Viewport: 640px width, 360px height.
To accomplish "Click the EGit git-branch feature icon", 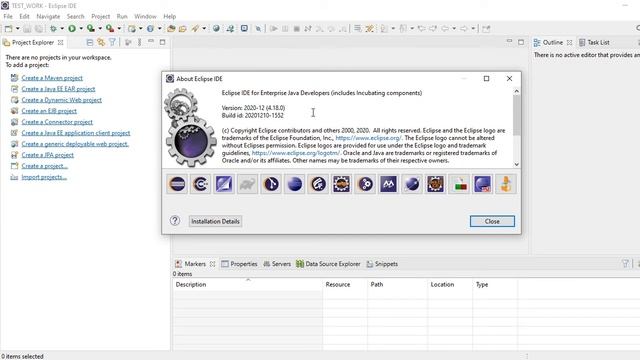I will pos(271,184).
